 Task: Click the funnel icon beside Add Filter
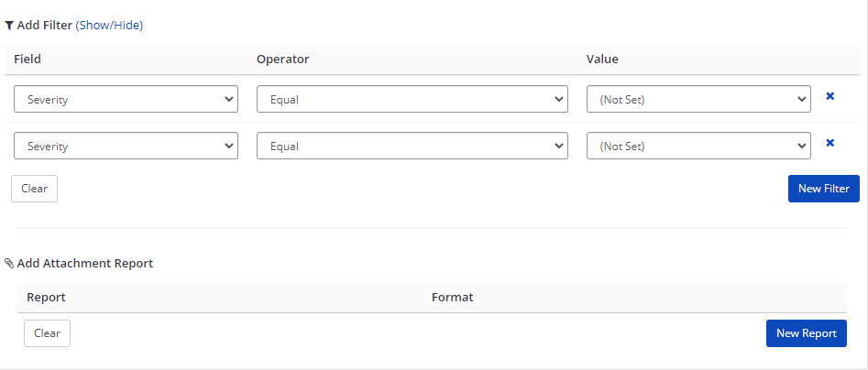pos(9,26)
